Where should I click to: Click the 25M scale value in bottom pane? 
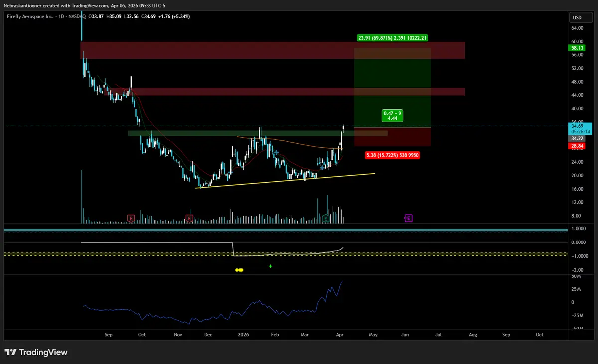pos(576,289)
